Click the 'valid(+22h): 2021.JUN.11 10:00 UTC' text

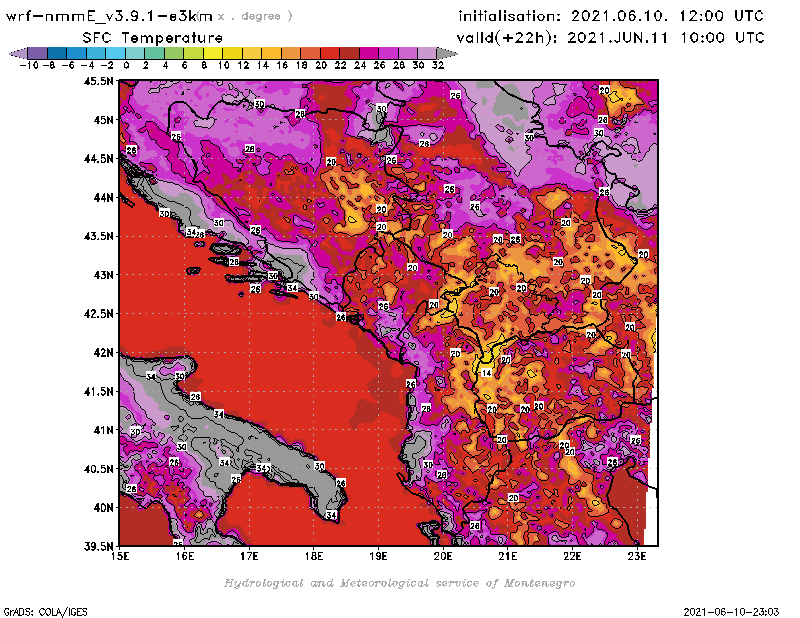click(611, 37)
